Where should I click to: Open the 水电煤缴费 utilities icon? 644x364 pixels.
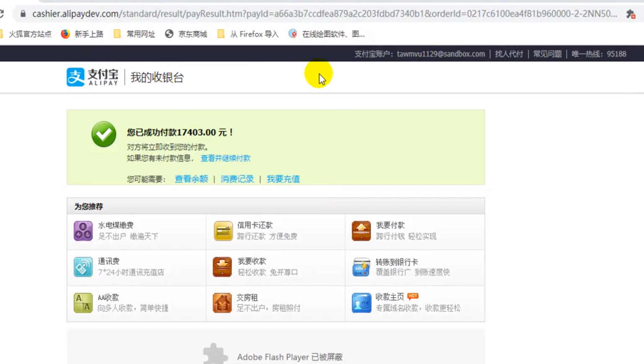point(83,231)
